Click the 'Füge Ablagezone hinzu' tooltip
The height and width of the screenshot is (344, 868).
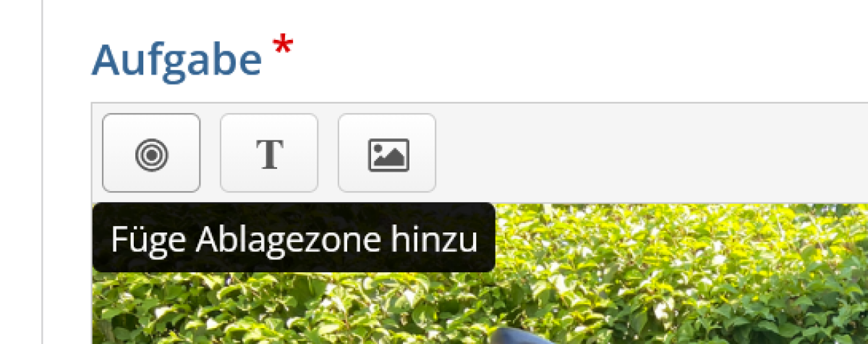[x=294, y=238]
